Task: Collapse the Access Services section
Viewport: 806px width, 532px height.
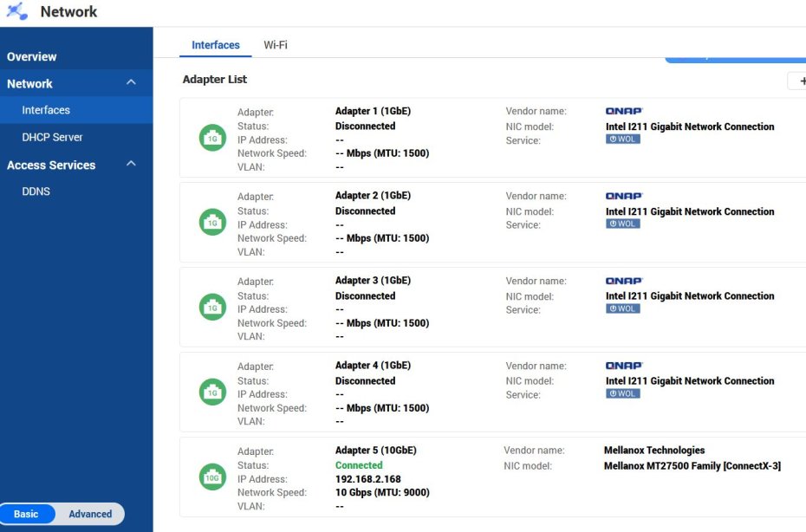Action: click(131, 164)
